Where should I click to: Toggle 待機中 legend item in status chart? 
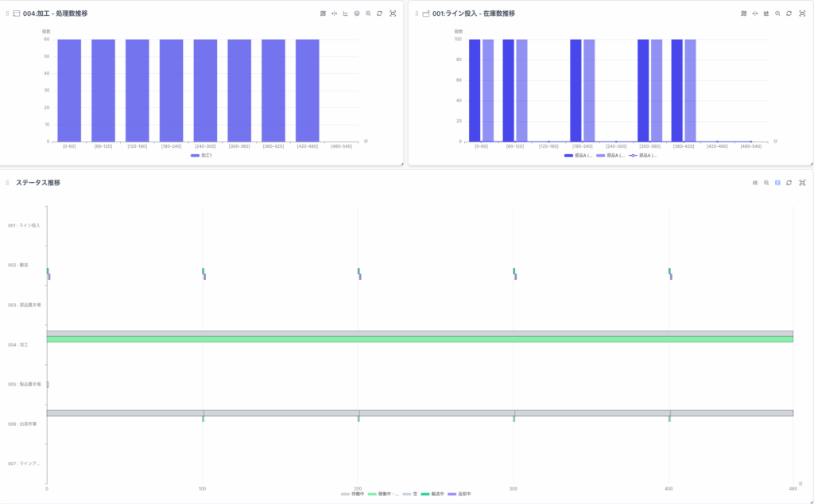(351, 494)
